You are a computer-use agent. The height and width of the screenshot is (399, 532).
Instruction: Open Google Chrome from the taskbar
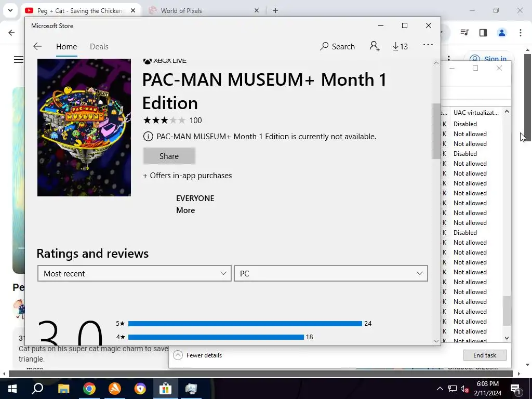coord(89,389)
